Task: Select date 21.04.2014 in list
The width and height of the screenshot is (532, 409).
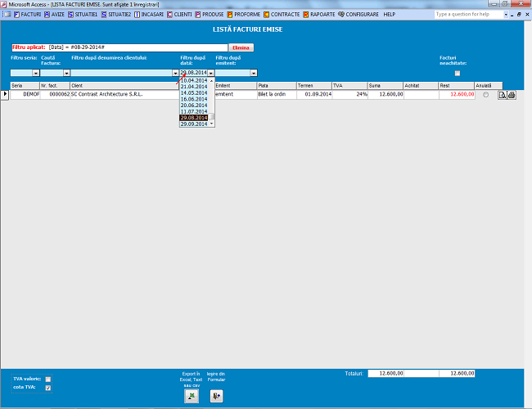Action: 194,87
